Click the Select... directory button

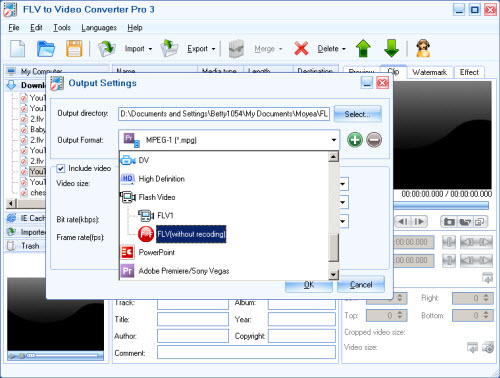click(357, 114)
